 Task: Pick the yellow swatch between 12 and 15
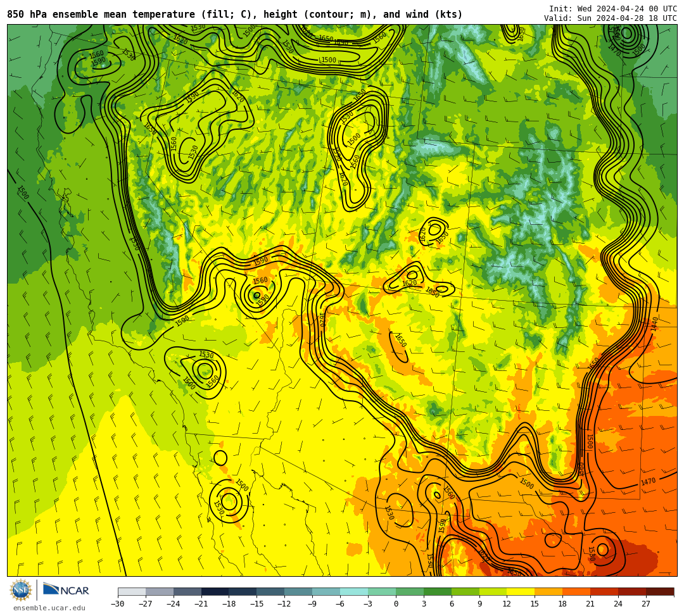521,591
